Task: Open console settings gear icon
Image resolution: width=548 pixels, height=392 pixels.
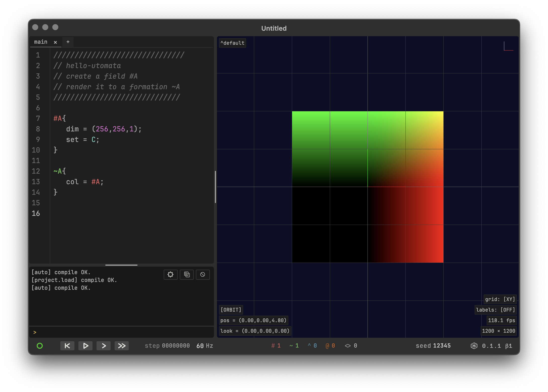Action: tap(170, 274)
